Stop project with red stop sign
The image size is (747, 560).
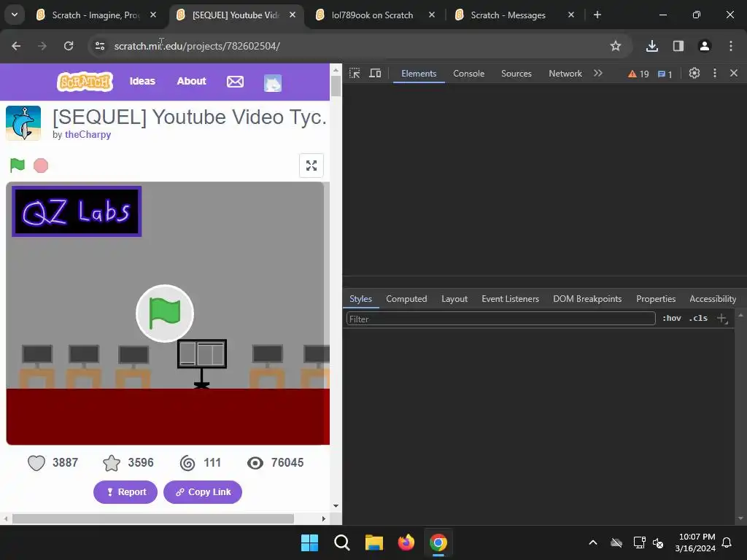pyautogui.click(x=41, y=166)
